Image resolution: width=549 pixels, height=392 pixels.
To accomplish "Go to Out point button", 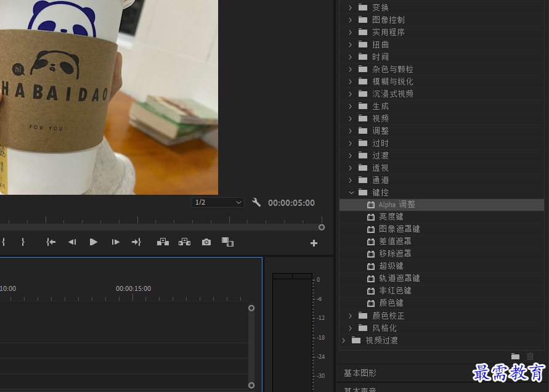I will [136, 242].
